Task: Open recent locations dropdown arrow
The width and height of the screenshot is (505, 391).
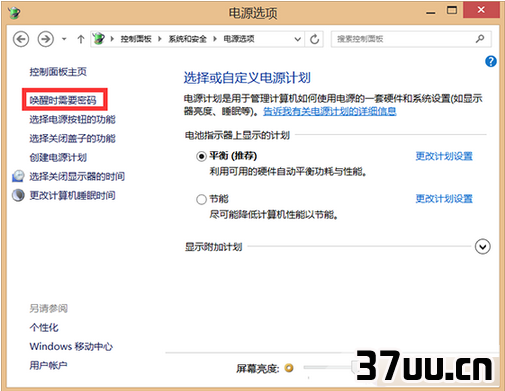Action: [64, 39]
